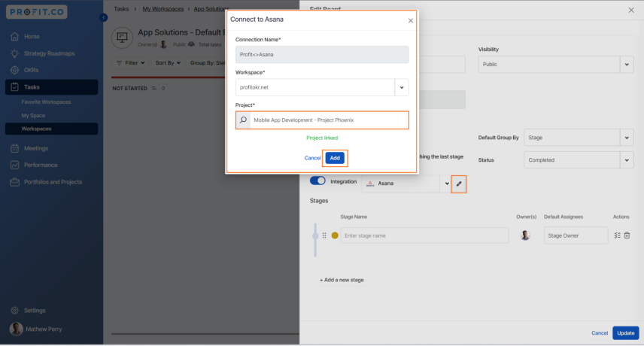Image resolution: width=644 pixels, height=346 pixels.
Task: Click the Settings gear icon
Action: pyautogui.click(x=14, y=311)
